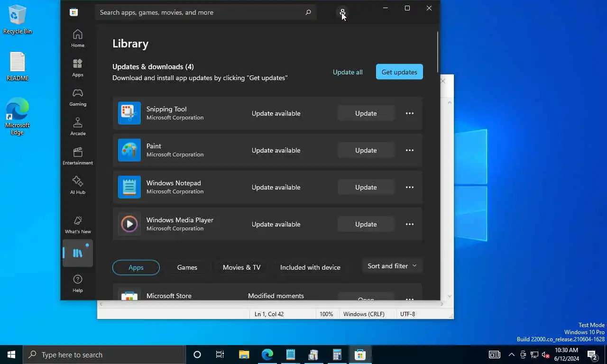This screenshot has height=364, width=607.
Task: Open more options for Paint
Action: (x=410, y=150)
